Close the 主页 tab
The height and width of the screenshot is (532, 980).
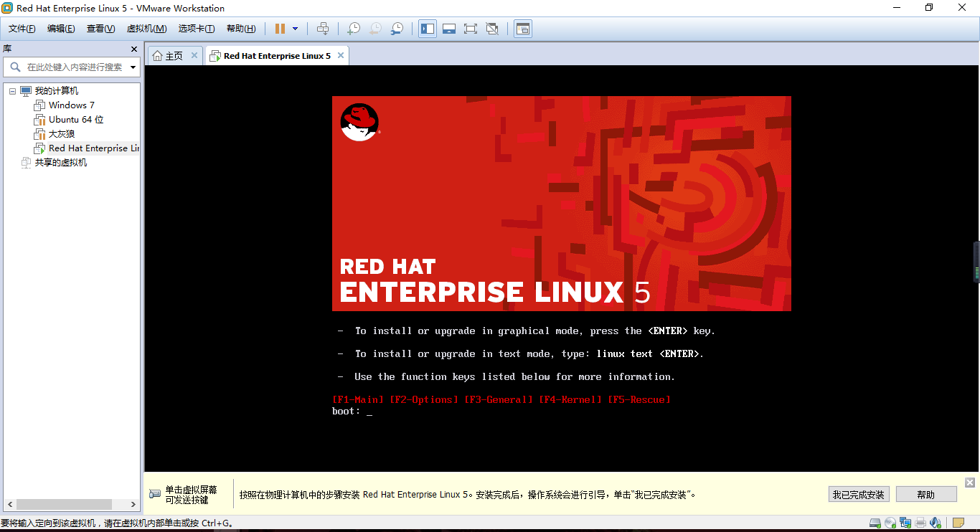[194, 55]
